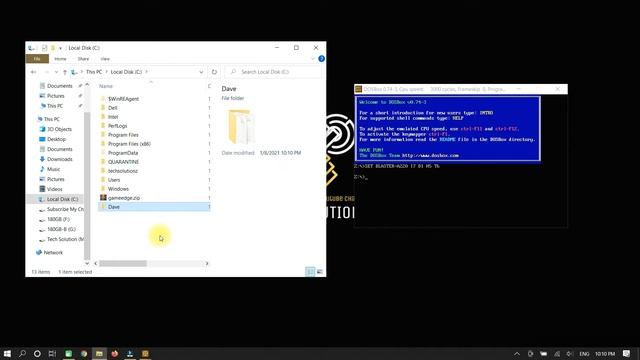The image size is (640, 360).
Task: Select the gameedge.zip file
Action: [124, 198]
